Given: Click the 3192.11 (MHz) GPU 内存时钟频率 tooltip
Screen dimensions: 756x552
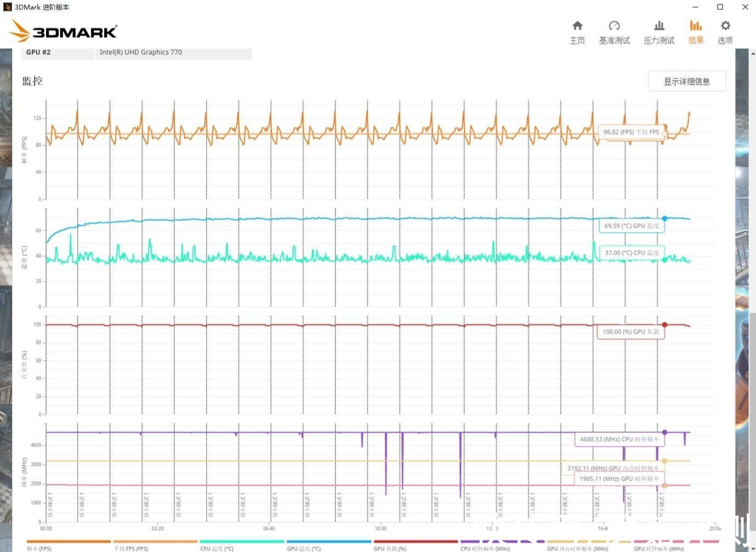Looking at the screenshot, I should (x=613, y=468).
